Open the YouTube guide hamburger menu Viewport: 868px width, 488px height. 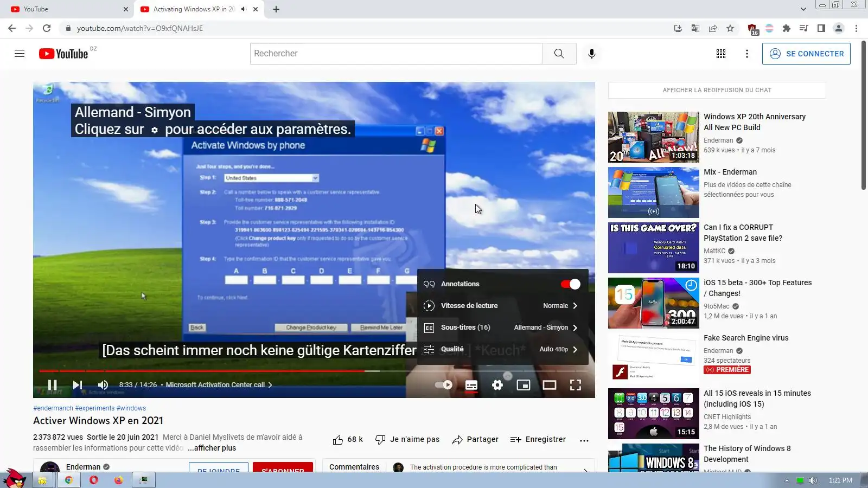[x=20, y=54]
